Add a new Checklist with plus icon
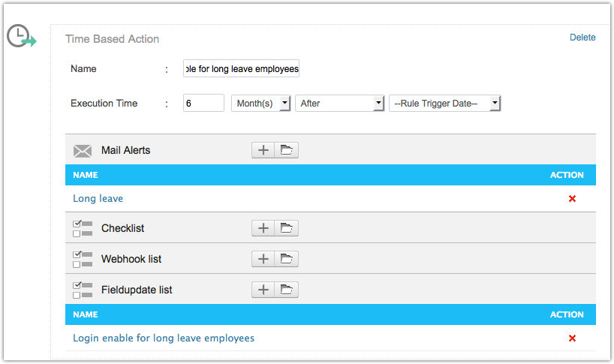This screenshot has height=364, width=614. click(263, 228)
